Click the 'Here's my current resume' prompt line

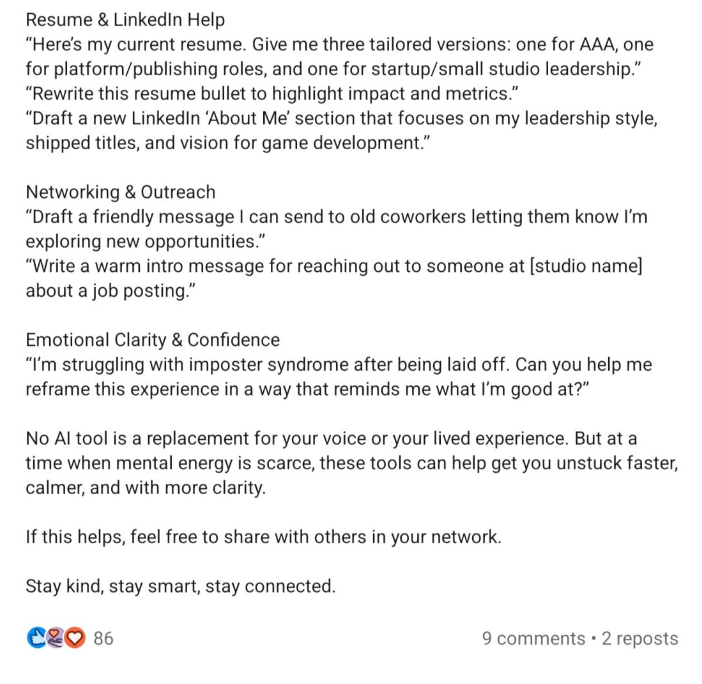pos(339,44)
